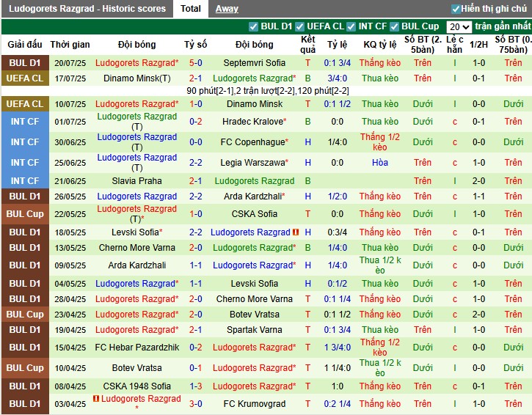532x415 pixels.
Task: Click the 0:1 3/4 odds for 20/07/25
Action: pyautogui.click(x=337, y=63)
